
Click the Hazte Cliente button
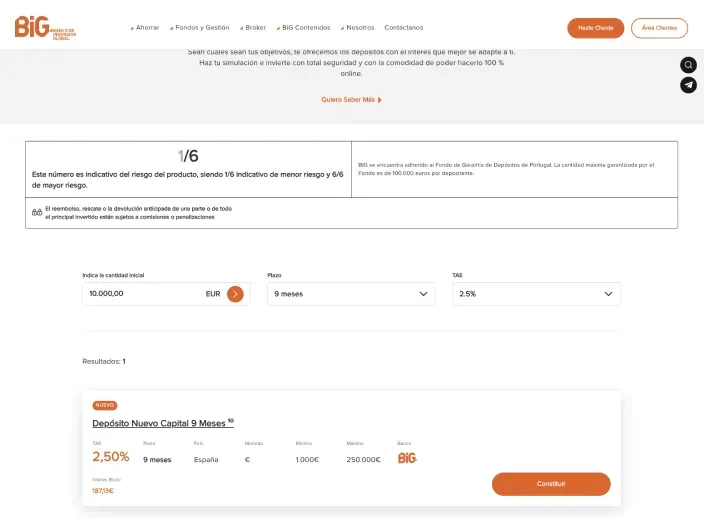[x=595, y=28]
